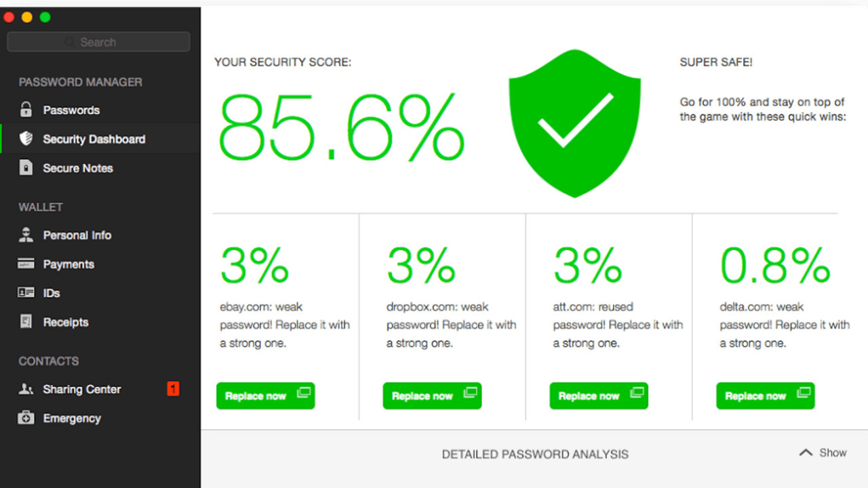Open the Secure Notes section
The height and width of the screenshot is (488, 868).
pos(78,168)
